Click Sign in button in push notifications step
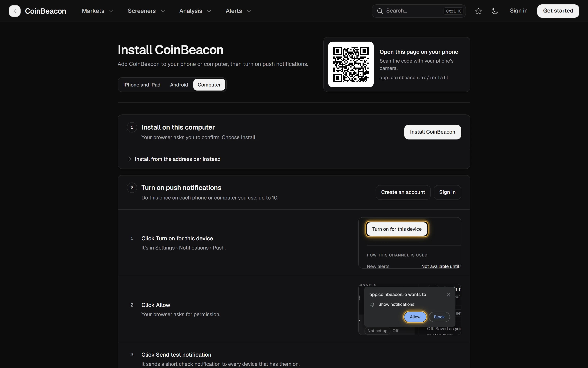Image resolution: width=588 pixels, height=368 pixels. pos(447,192)
